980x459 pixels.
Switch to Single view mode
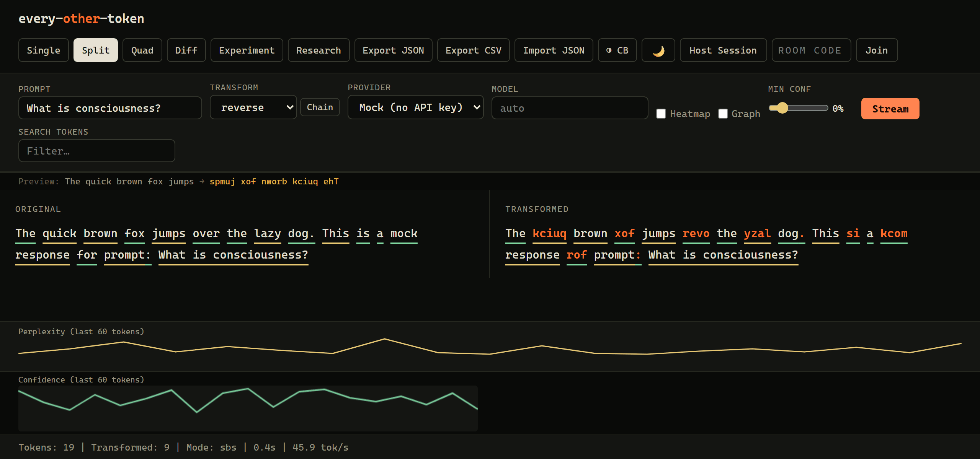[43, 50]
